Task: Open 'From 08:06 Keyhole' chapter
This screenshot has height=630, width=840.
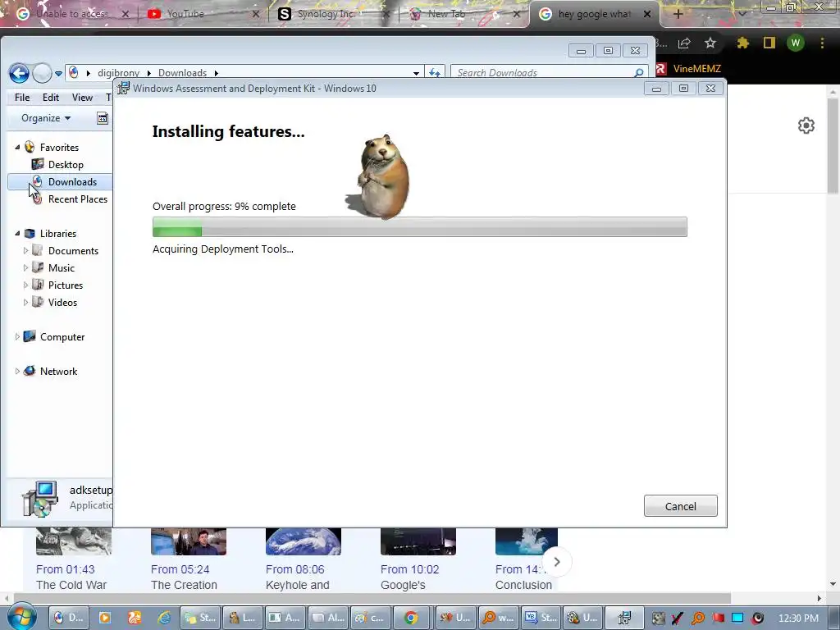Action: point(304,559)
